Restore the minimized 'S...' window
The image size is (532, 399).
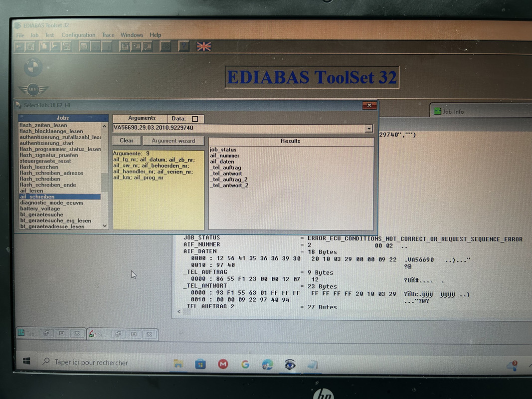(118, 334)
